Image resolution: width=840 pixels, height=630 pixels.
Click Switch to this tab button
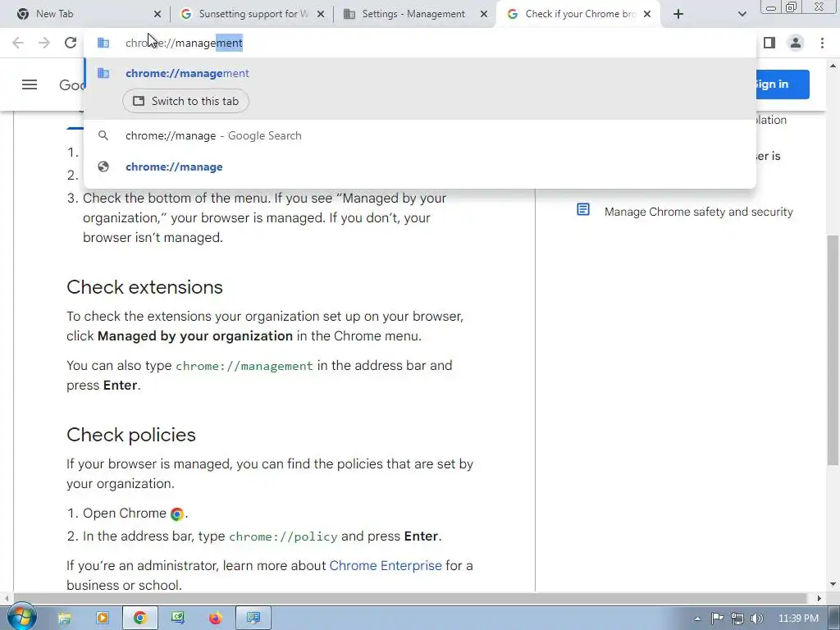(185, 101)
